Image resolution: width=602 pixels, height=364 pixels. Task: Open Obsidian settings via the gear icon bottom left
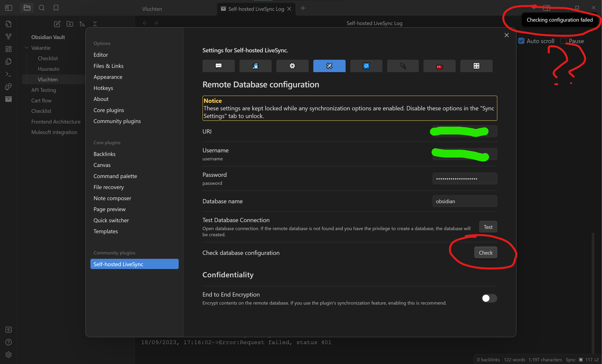(x=8, y=355)
